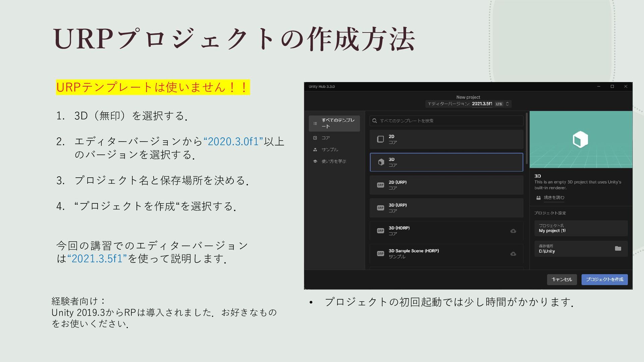Click the 続きを読む link

click(554, 197)
